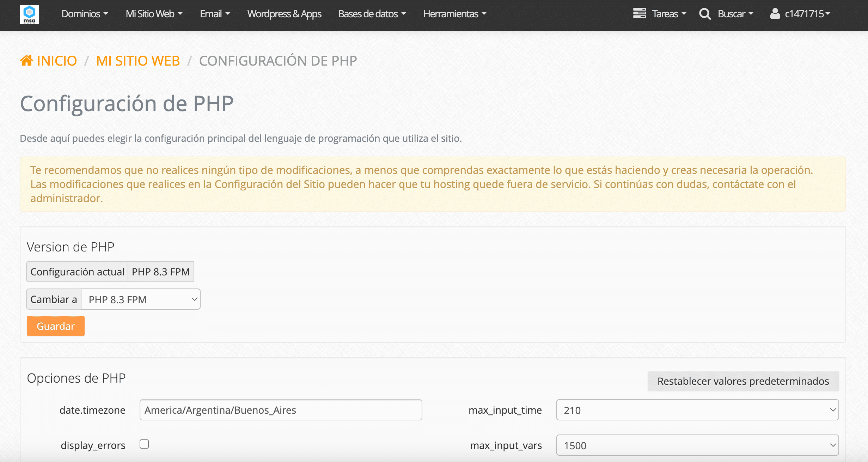Open the Cambiar a PHP version dropdown
Viewport: 868px width, 462px height.
pos(141,299)
